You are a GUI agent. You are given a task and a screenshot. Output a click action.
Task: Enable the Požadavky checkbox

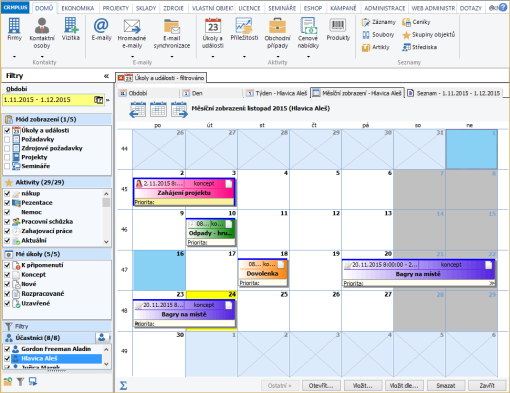click(x=7, y=139)
